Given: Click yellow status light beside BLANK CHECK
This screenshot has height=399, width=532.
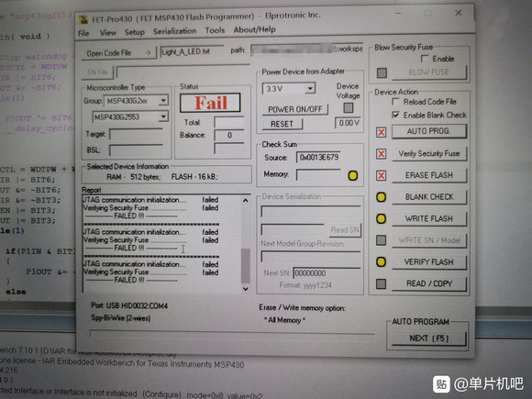Looking at the screenshot, I should pos(381,197).
